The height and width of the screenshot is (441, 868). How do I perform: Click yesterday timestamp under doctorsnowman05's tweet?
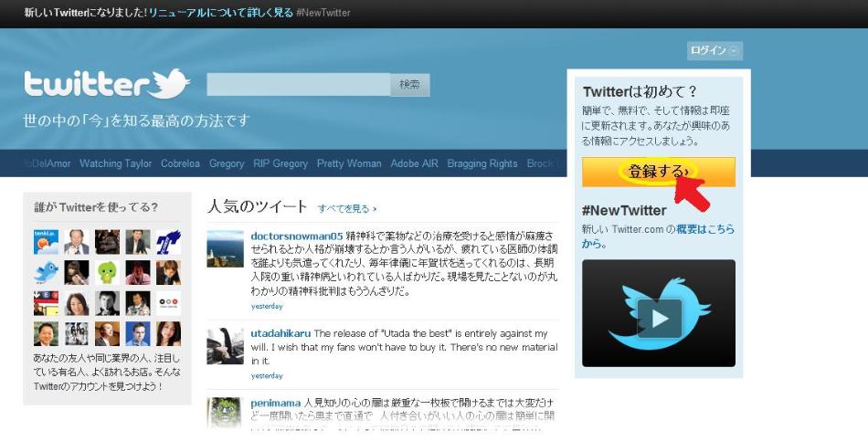[x=267, y=306]
